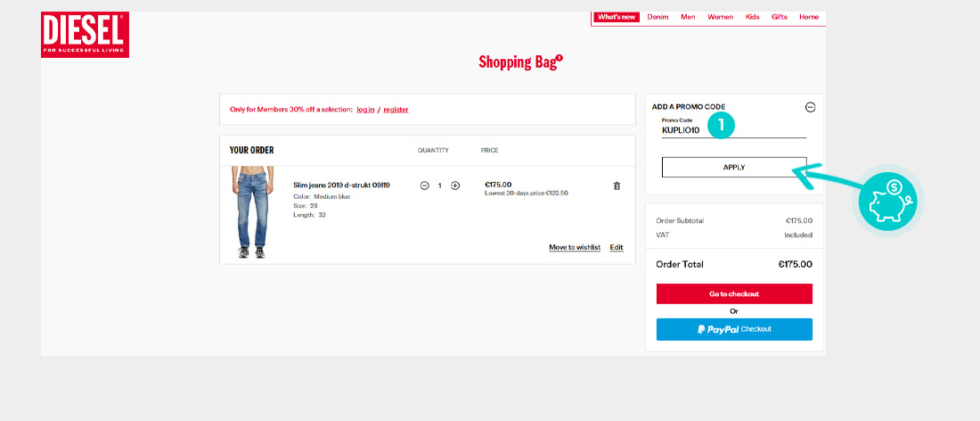Viewport: 980px width, 421px height.
Task: Select the €175.00 item price
Action: [x=498, y=185]
